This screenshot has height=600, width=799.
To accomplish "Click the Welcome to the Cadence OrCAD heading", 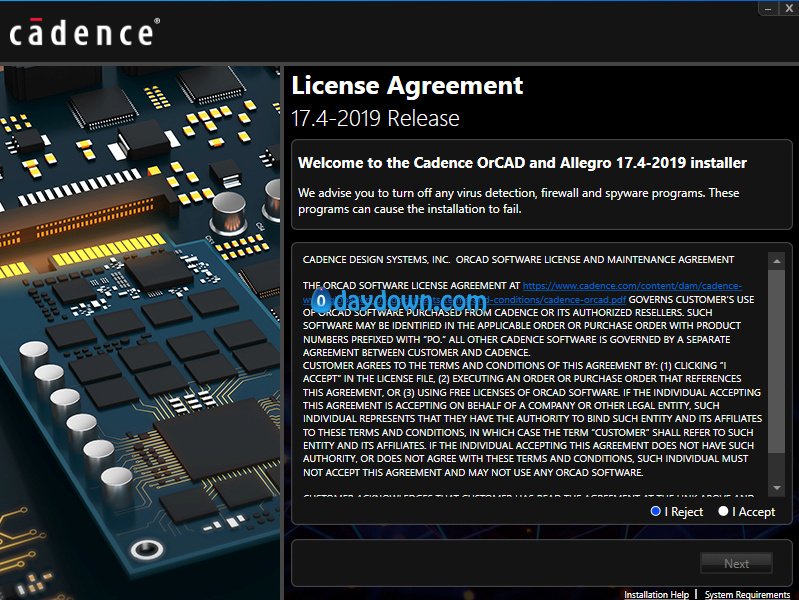I will point(522,163).
